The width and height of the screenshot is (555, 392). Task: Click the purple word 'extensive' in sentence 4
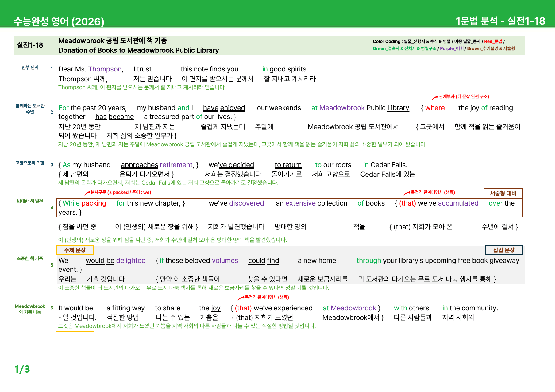click(x=300, y=203)
